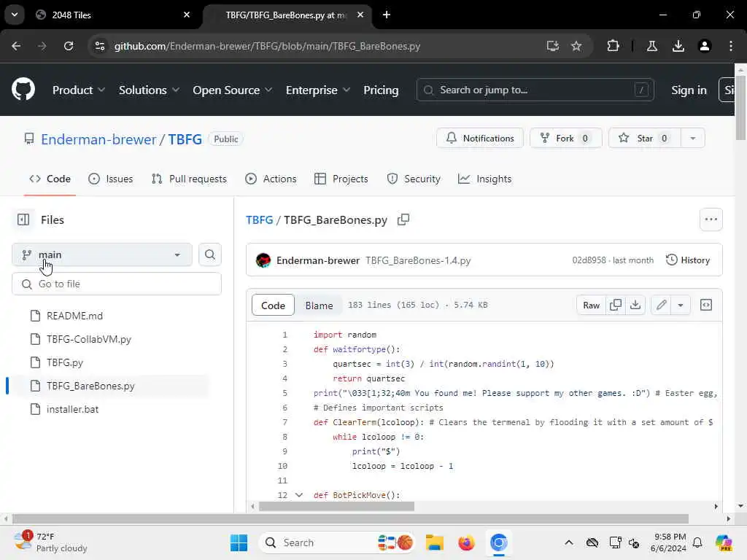Show hidden system tray icons
Viewport: 747px width, 560px height.
click(x=569, y=542)
